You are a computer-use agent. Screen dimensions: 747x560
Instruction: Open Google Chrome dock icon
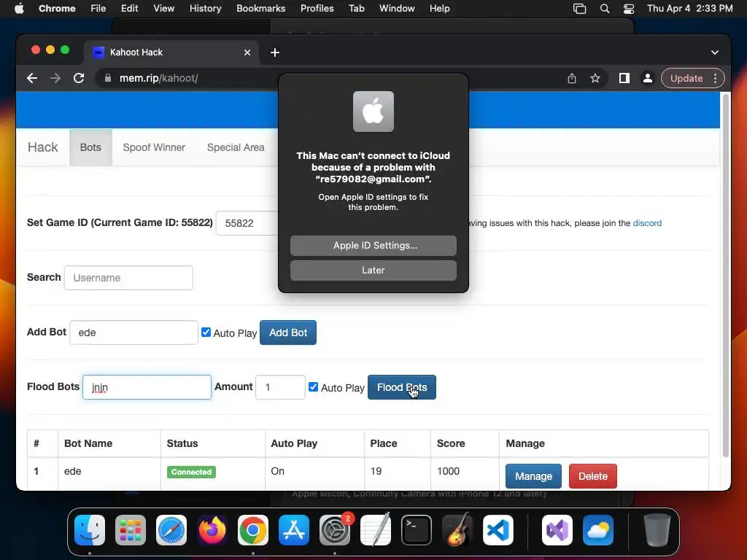253,530
